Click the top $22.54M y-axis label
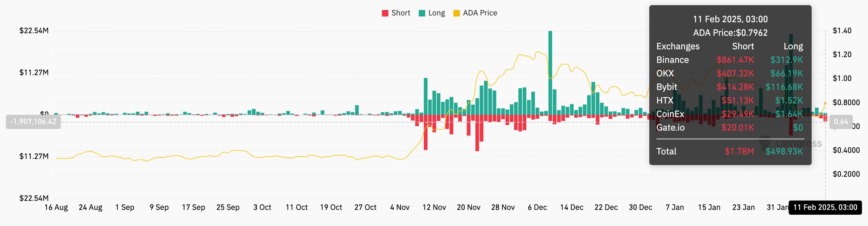 pos(34,31)
